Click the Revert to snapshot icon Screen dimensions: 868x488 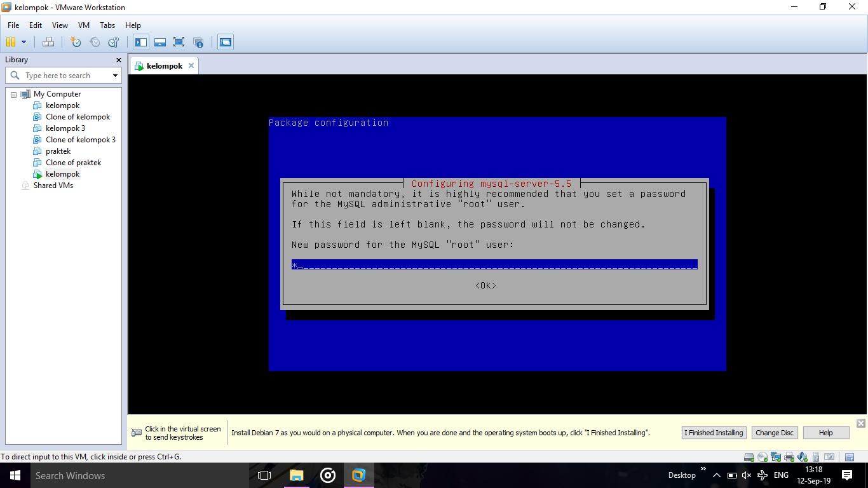point(95,42)
